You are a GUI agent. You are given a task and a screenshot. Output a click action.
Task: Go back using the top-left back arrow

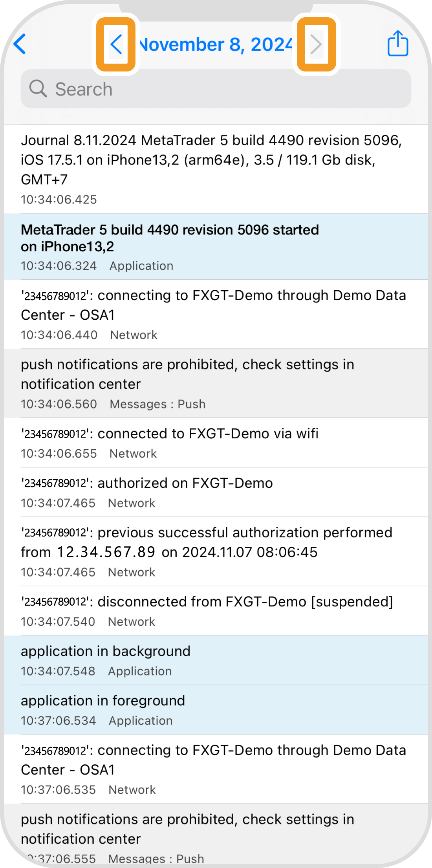(x=20, y=44)
